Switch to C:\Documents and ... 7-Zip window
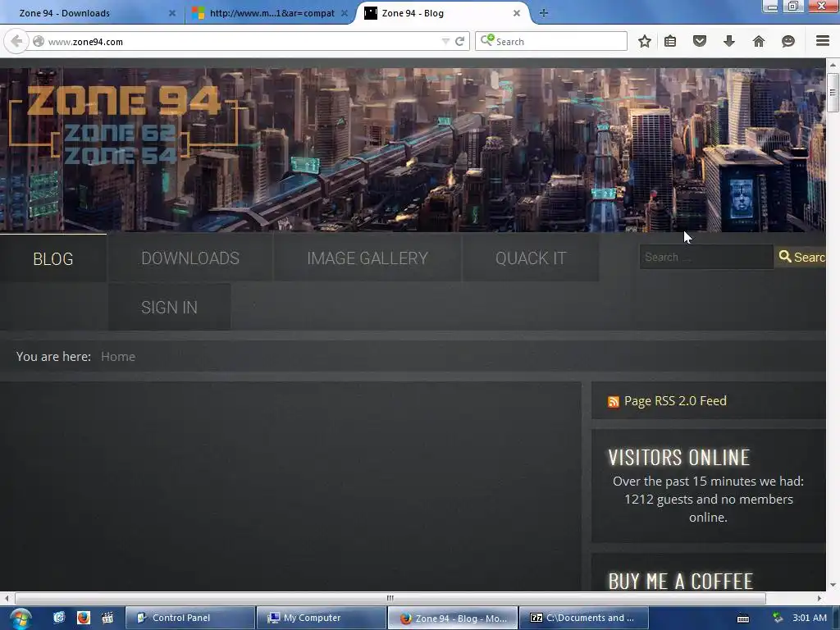 point(583,618)
